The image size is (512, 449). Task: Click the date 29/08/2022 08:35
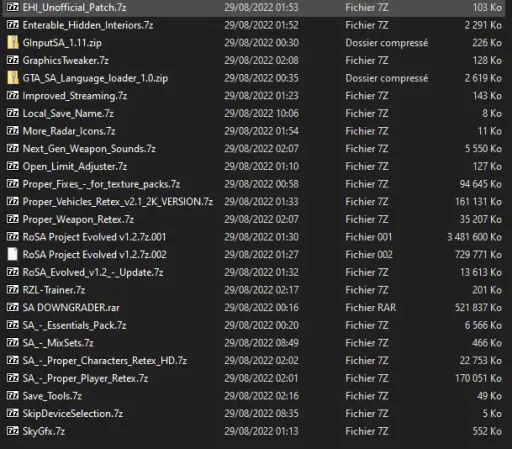(261, 414)
